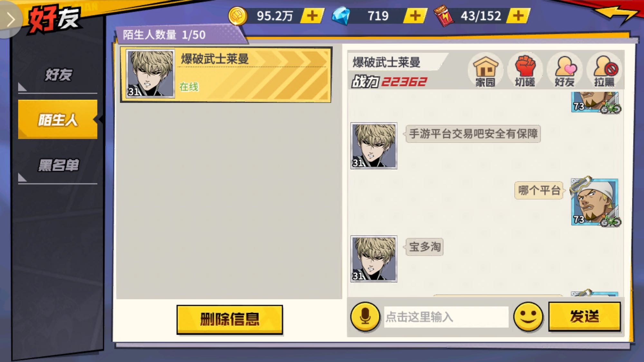
Task: Add player via 好友 heart icon
Action: point(565,70)
